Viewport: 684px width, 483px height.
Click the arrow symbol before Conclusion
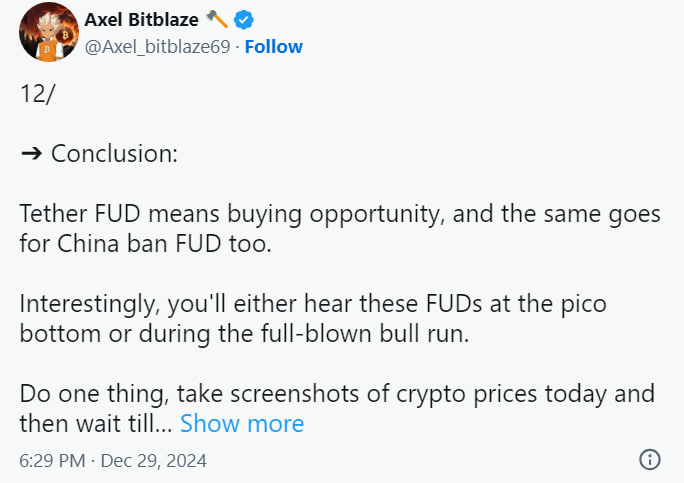tap(31, 155)
